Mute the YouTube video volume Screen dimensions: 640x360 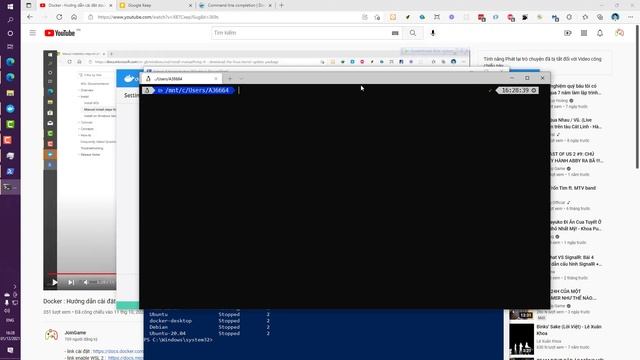tap(86, 282)
